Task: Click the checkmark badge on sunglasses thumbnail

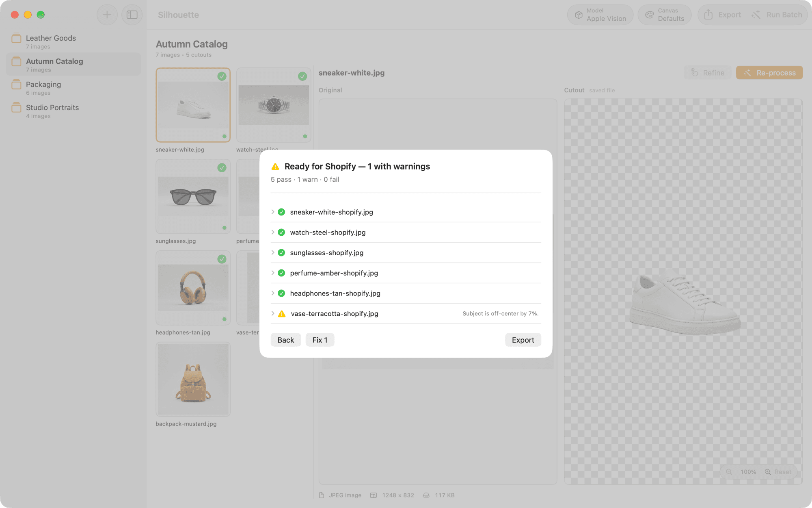Action: click(222, 167)
